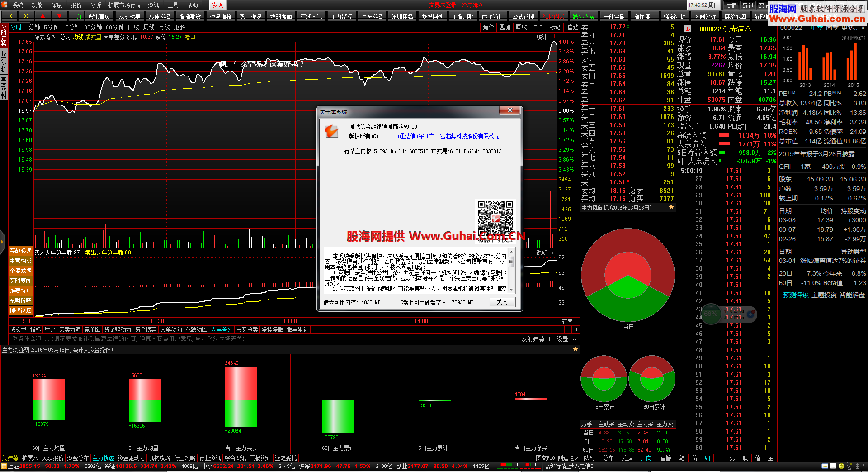Open the 帮助 menu
868x472 pixels.
coord(193,5)
